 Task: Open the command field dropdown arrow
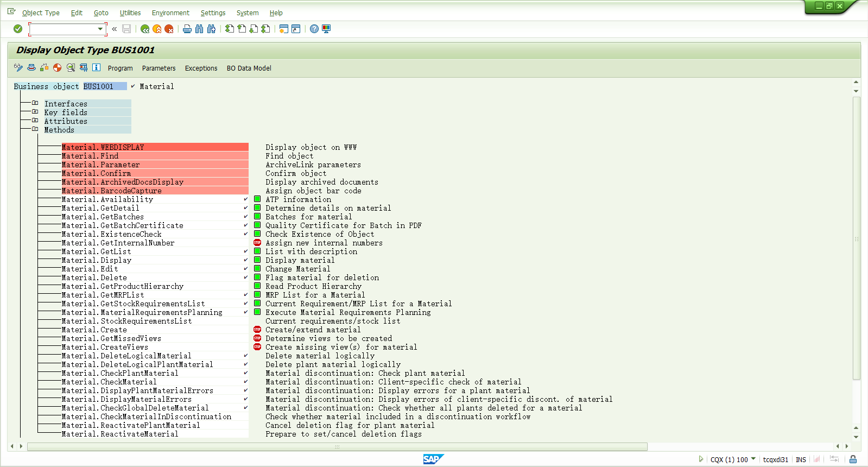tap(100, 29)
